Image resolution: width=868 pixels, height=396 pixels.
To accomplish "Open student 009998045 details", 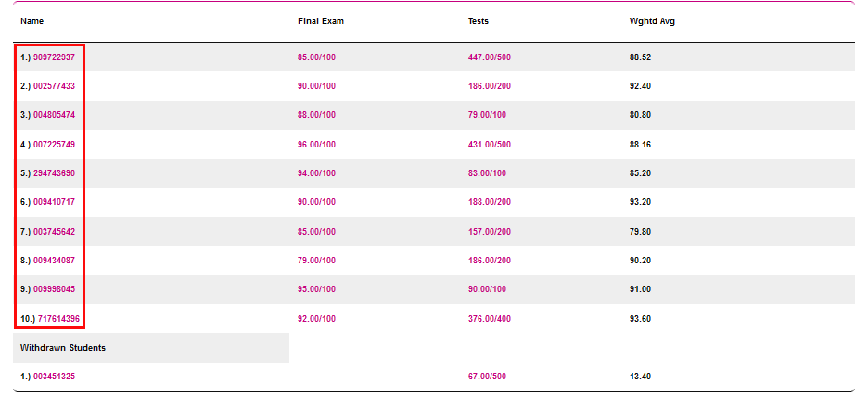I will coord(54,289).
